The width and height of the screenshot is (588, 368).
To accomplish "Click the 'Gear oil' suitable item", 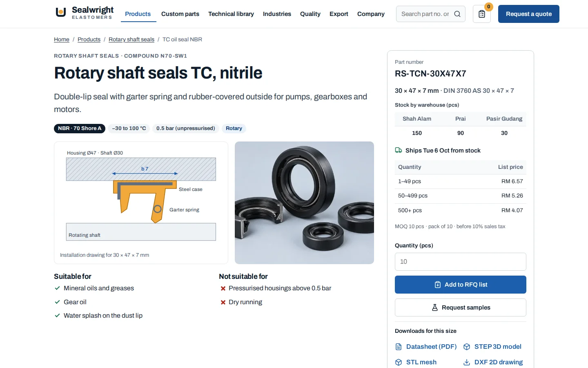I will (x=75, y=302).
